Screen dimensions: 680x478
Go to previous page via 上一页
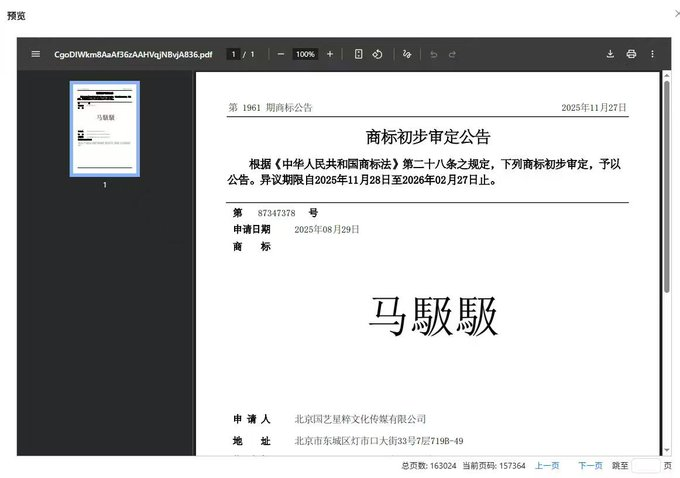pos(547,465)
